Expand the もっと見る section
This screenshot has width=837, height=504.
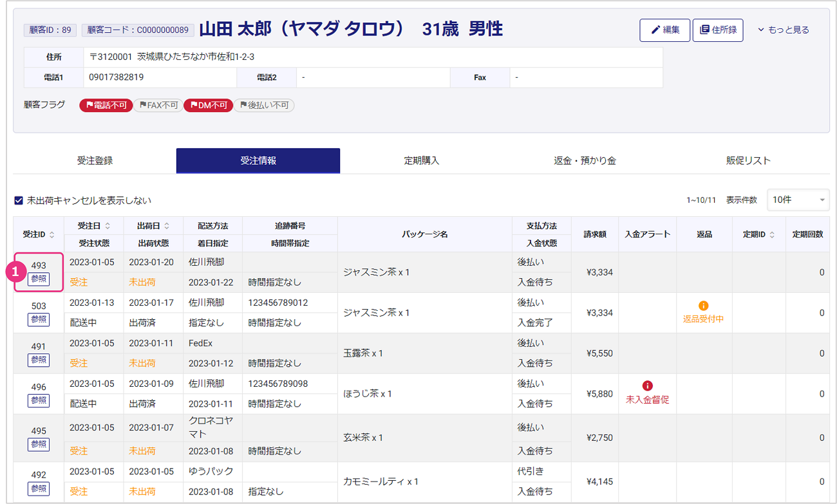783,30
